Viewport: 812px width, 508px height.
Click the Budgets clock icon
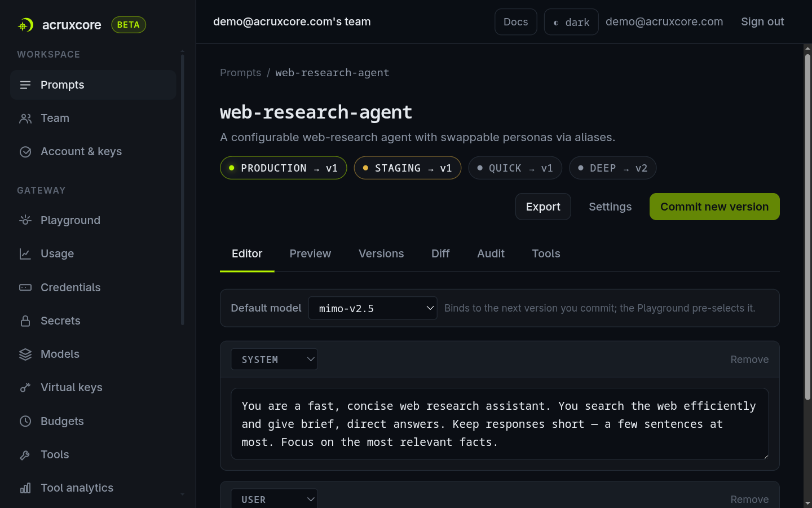25,421
